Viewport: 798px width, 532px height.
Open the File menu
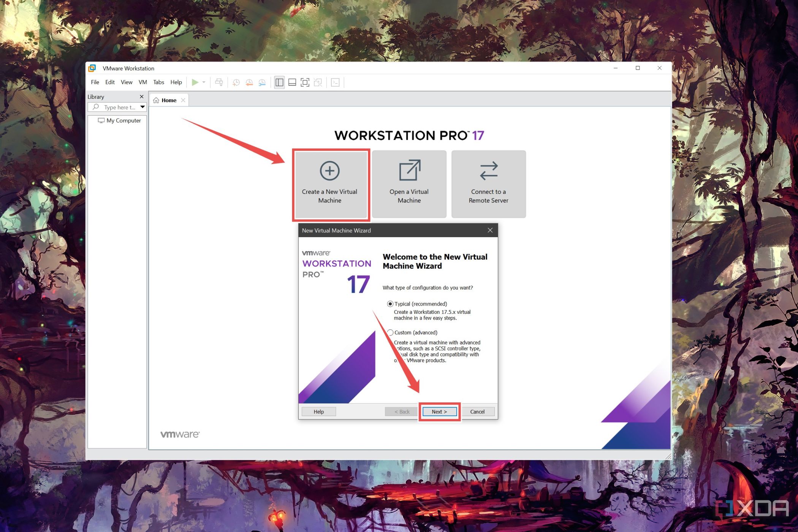pyautogui.click(x=94, y=82)
